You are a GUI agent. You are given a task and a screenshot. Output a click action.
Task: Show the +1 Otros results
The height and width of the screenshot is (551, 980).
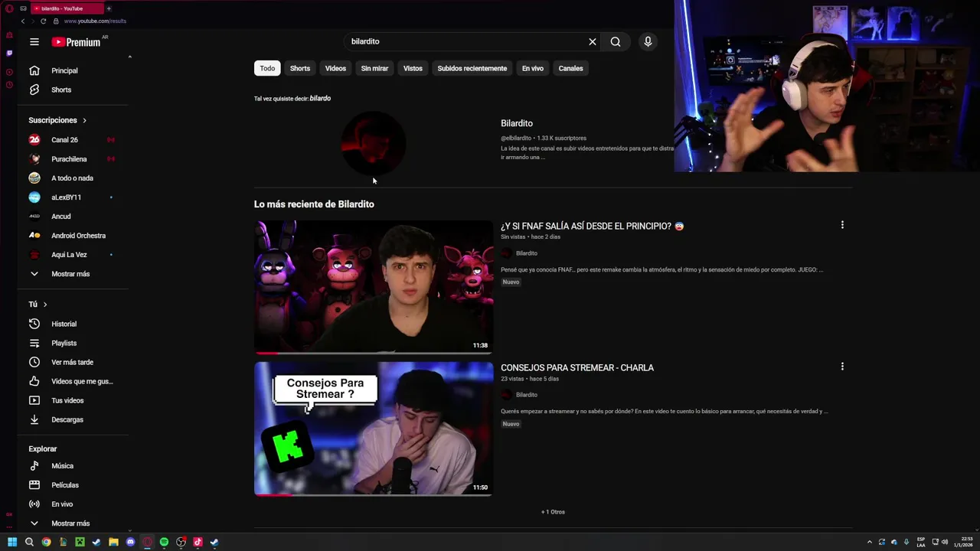[x=553, y=512]
